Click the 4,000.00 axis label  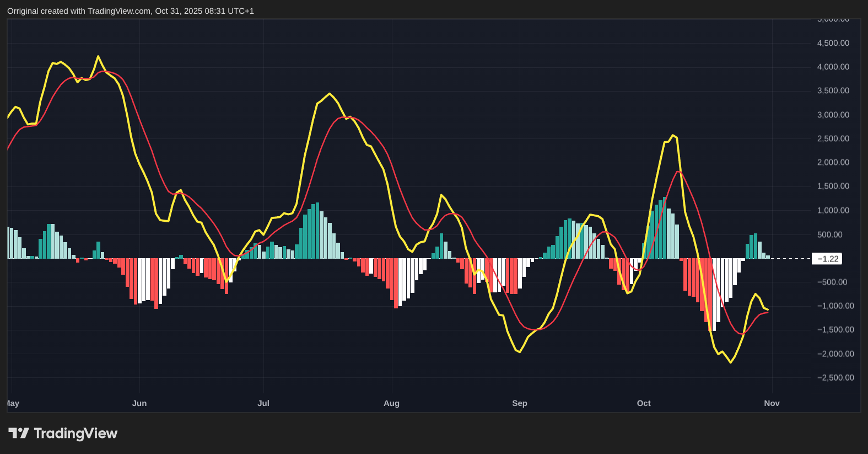[x=833, y=67]
